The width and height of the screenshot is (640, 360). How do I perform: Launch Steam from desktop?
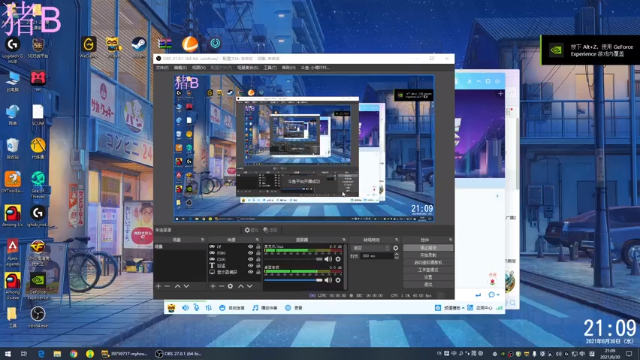point(139,47)
